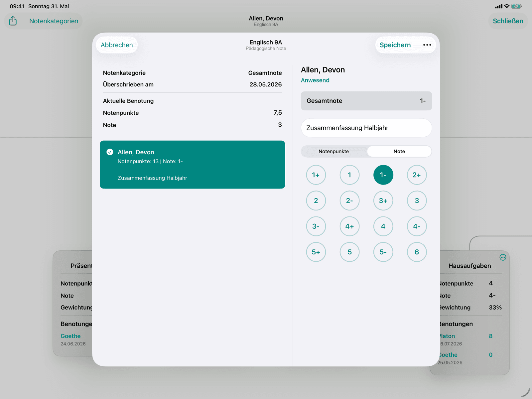Tap the Überschrieben am date 28.05.2026
Screen dimensions: 532x399
pos(266,84)
